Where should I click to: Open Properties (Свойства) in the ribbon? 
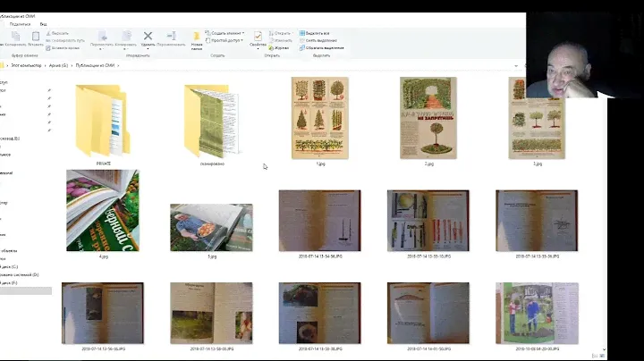tap(258, 38)
